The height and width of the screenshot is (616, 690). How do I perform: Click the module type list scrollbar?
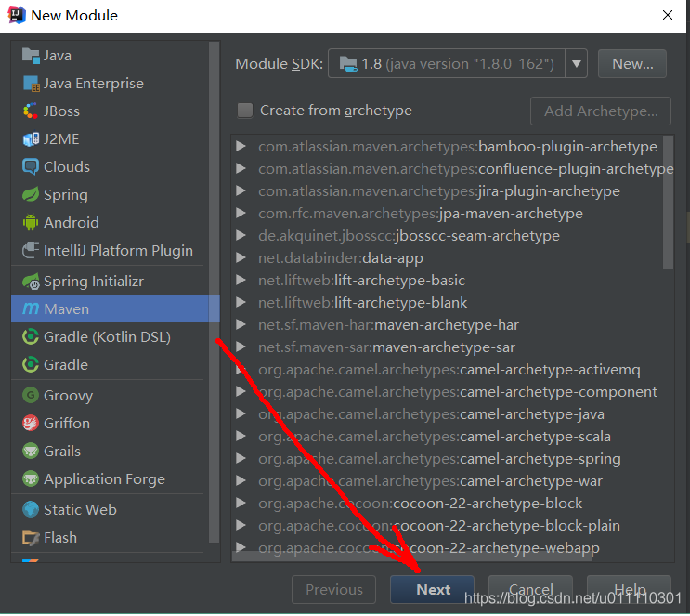point(214,293)
